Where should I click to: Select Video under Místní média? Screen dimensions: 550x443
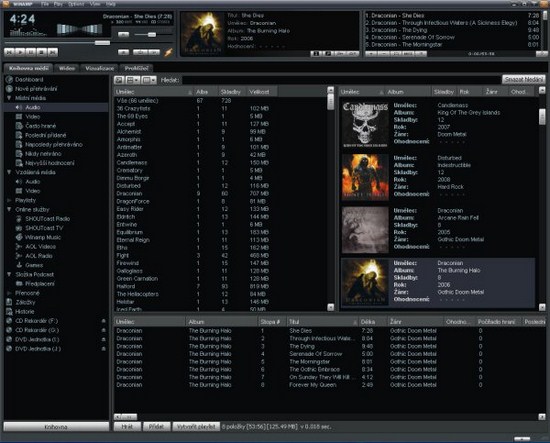pos(33,116)
